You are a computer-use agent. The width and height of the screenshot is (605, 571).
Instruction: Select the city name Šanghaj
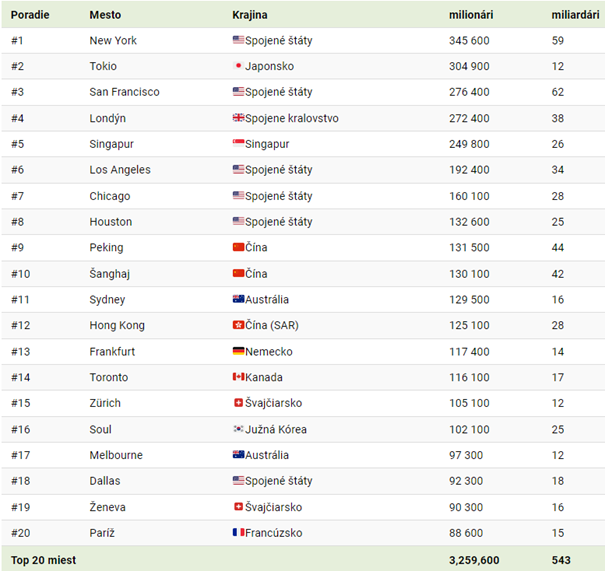110,274
